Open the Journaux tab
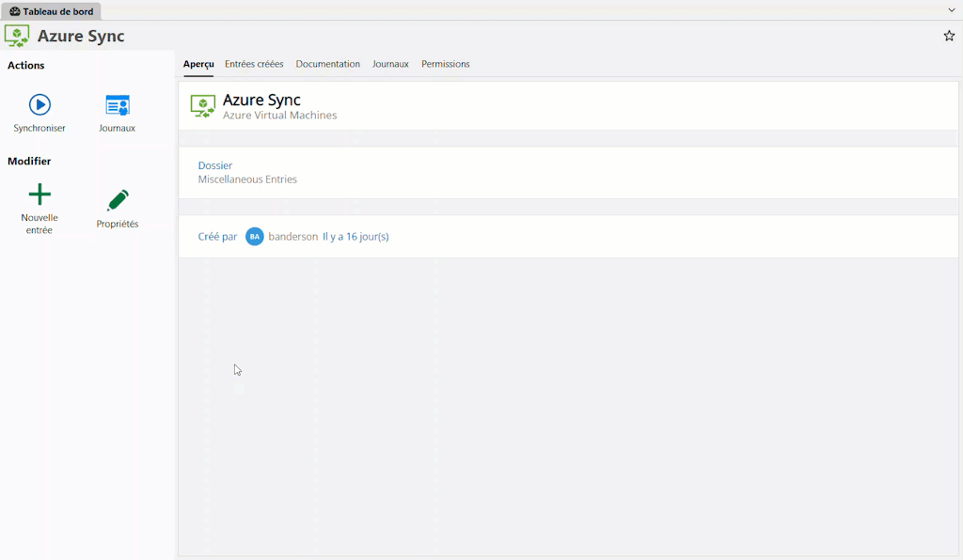 click(x=389, y=64)
